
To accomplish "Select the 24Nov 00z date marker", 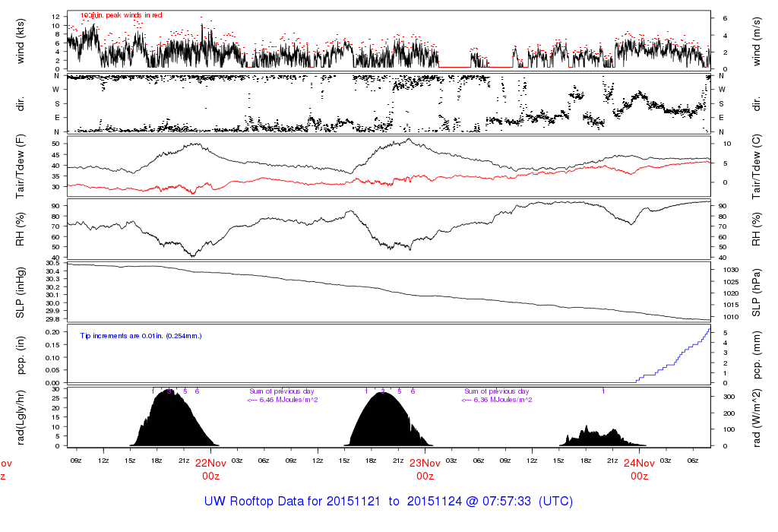I will pyautogui.click(x=640, y=468).
